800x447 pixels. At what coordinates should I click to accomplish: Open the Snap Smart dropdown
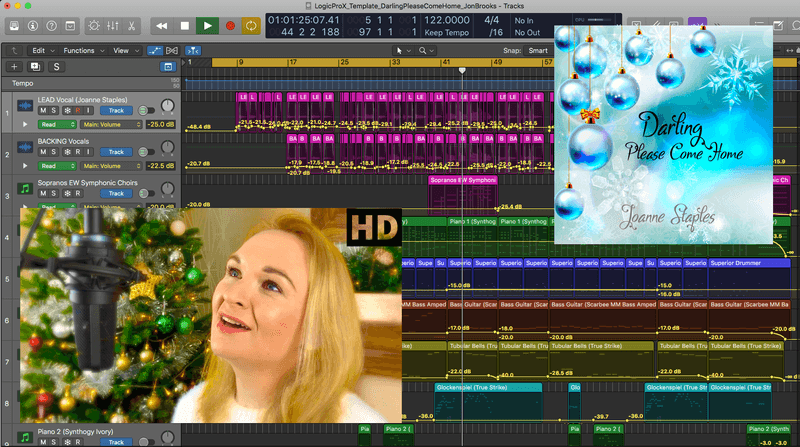pyautogui.click(x=538, y=51)
